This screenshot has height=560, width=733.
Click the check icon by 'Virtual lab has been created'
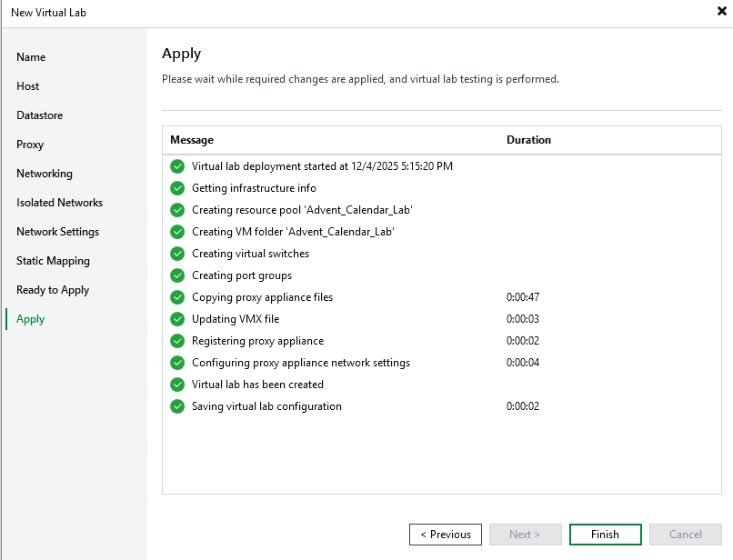pos(177,385)
